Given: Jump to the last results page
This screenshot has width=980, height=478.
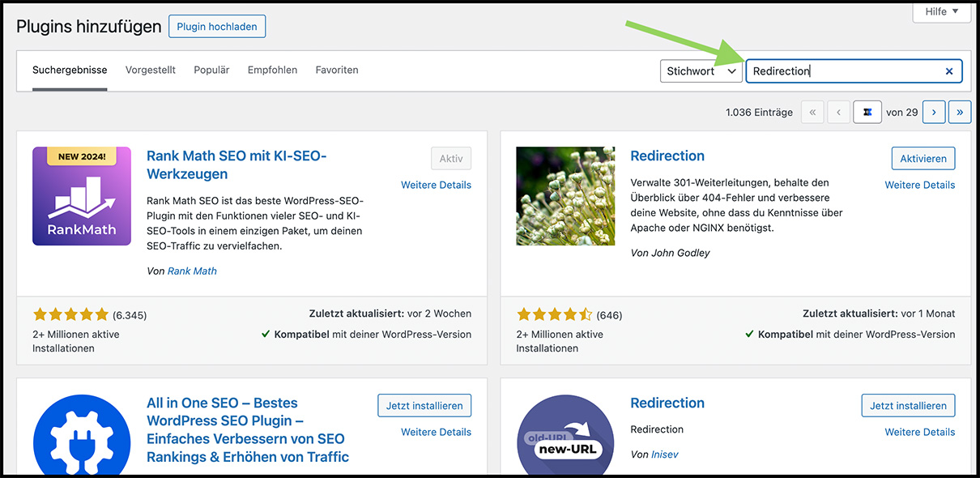Looking at the screenshot, I should point(960,113).
